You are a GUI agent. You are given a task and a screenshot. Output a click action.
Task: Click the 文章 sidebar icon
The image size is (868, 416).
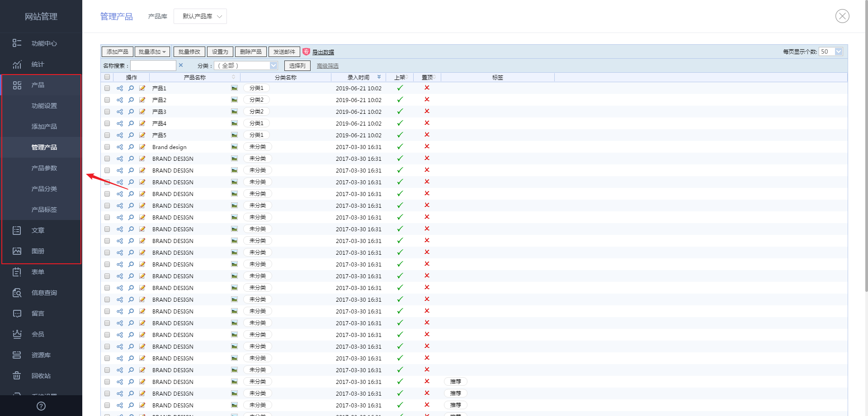[17, 230]
